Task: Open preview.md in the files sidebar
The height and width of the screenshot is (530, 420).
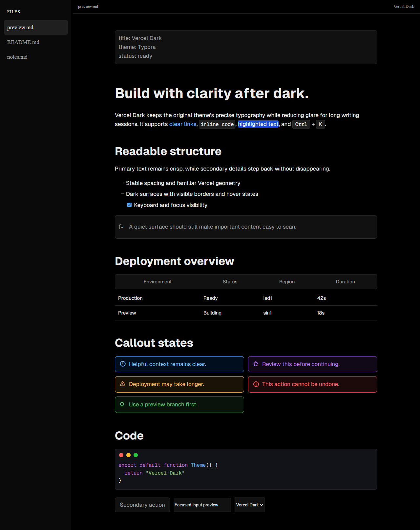Action: click(x=36, y=27)
